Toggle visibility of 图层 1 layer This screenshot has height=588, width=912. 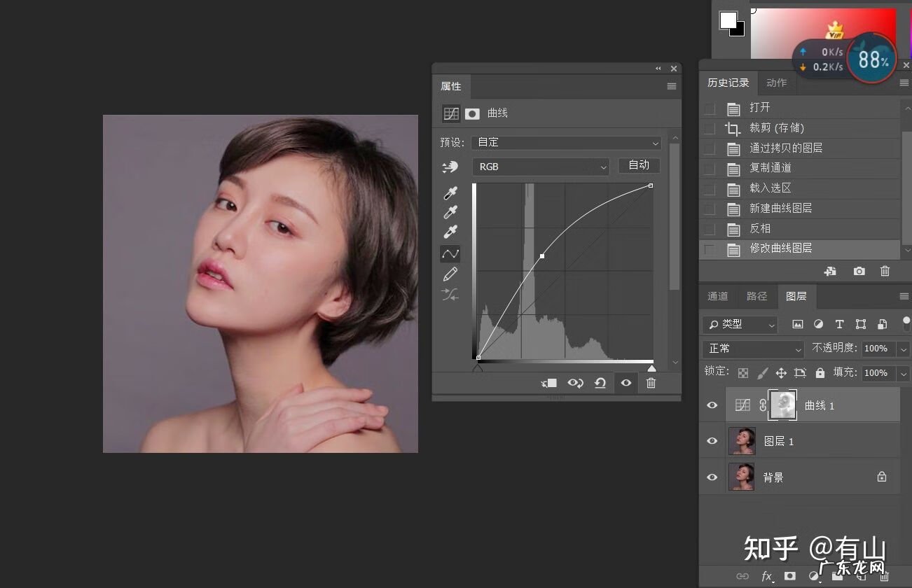pos(712,441)
